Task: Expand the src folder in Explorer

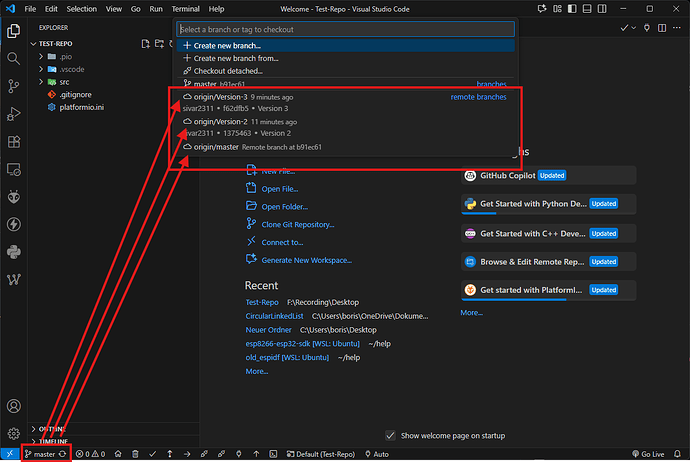Action: tap(64, 81)
